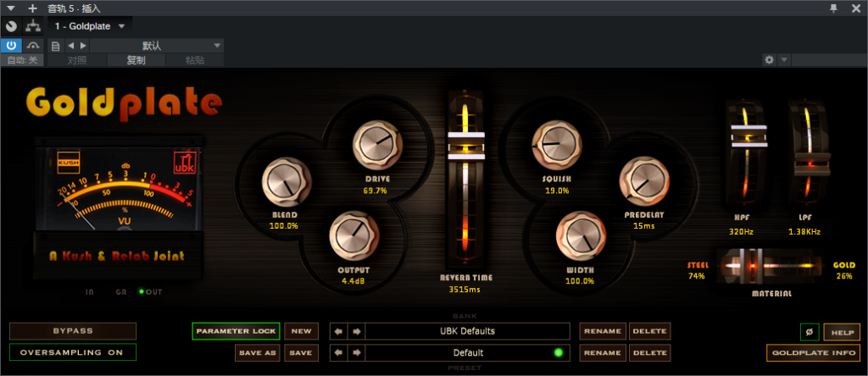
Task: Click the MATERIAL steel/gold slider handle
Action: tap(751, 266)
